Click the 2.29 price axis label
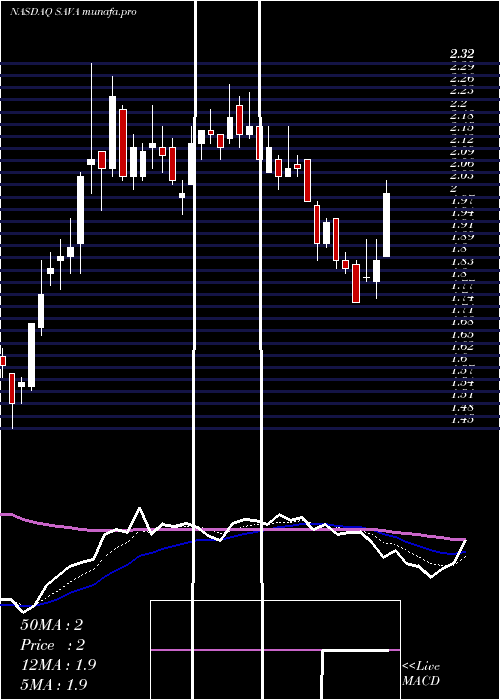 462,67
